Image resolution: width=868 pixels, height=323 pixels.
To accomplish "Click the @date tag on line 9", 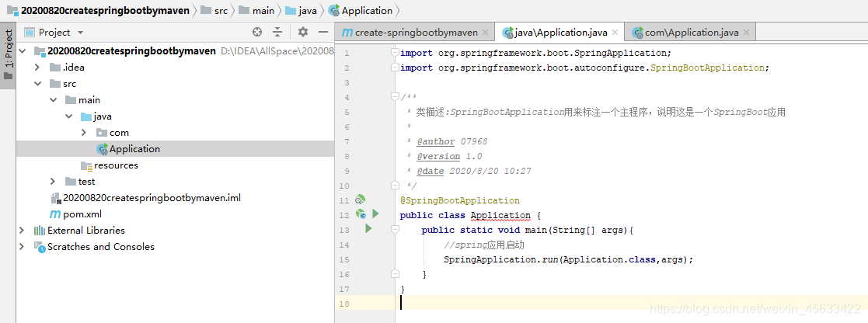I will (431, 171).
